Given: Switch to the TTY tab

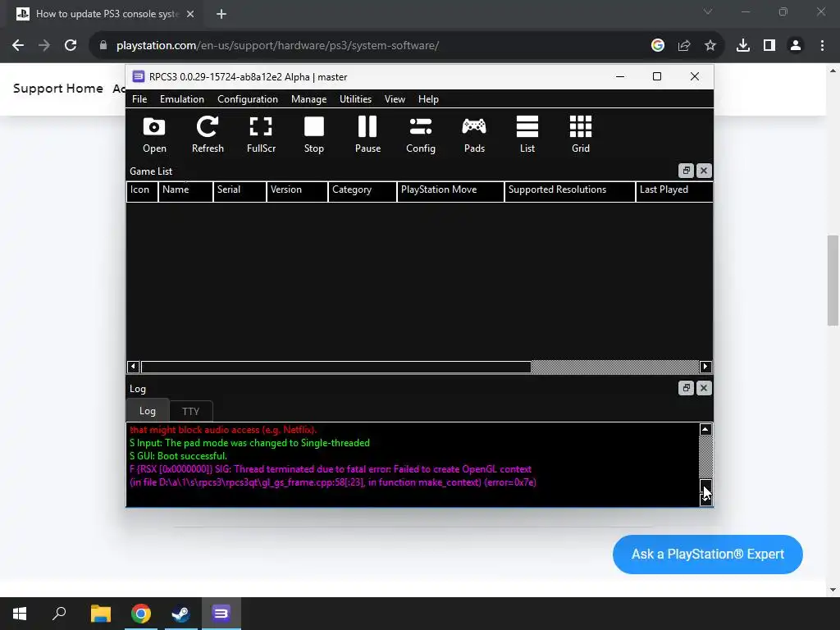Looking at the screenshot, I should (190, 411).
